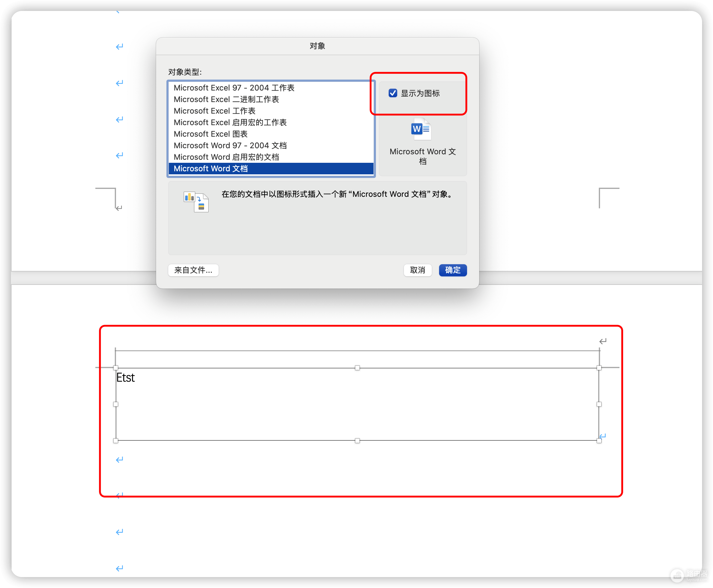Click the right-middle handle of embedded object
Screen dimensions: 713x588
point(599,404)
